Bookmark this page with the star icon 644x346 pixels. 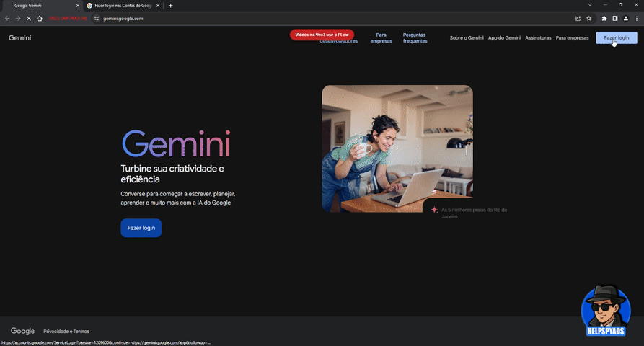[589, 18]
